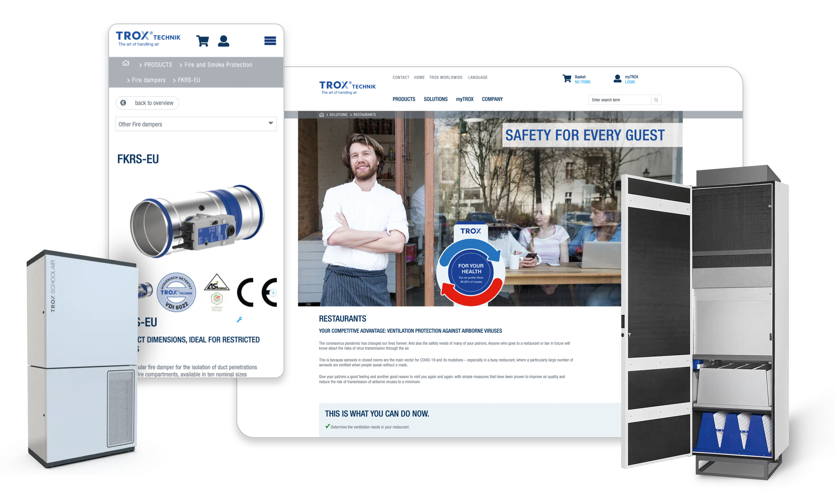
Task: Click SOLUTIONS in the desktop breadcrumb
Action: [x=338, y=115]
